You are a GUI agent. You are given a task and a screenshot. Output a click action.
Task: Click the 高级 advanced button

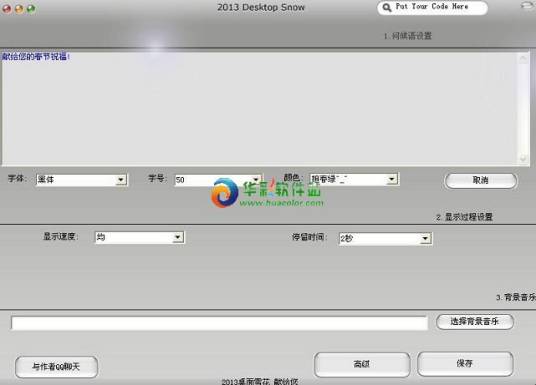pyautogui.click(x=362, y=364)
